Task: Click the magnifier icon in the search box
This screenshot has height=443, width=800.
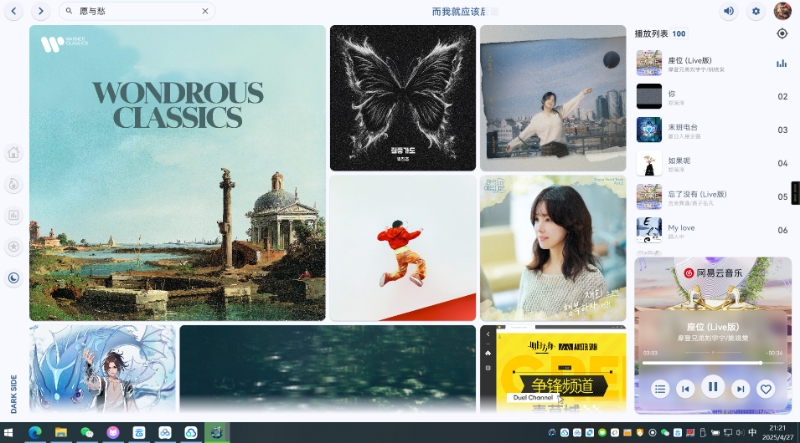Action: tap(69, 11)
